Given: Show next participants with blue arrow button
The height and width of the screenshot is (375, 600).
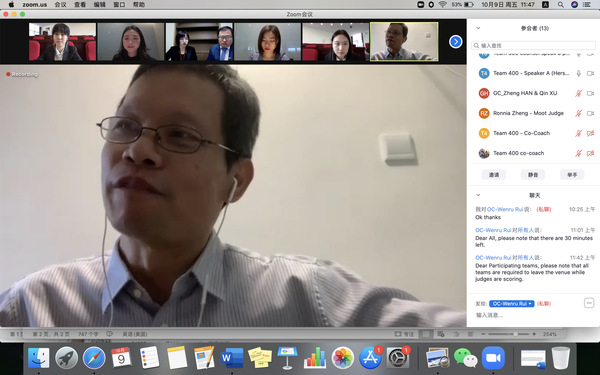Looking at the screenshot, I should pos(455,41).
